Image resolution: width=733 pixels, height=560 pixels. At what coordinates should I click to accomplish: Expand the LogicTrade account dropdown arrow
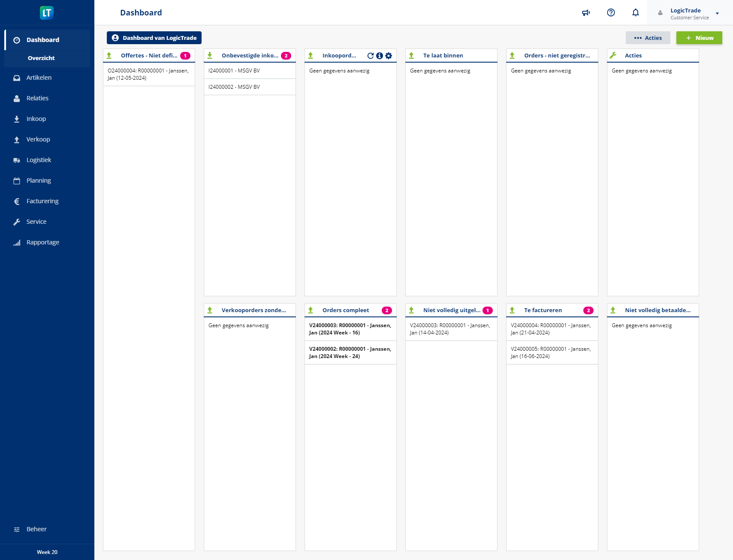[717, 13]
